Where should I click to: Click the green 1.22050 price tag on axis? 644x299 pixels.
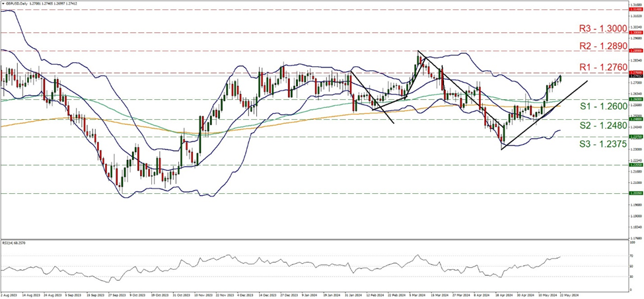(x=635, y=165)
